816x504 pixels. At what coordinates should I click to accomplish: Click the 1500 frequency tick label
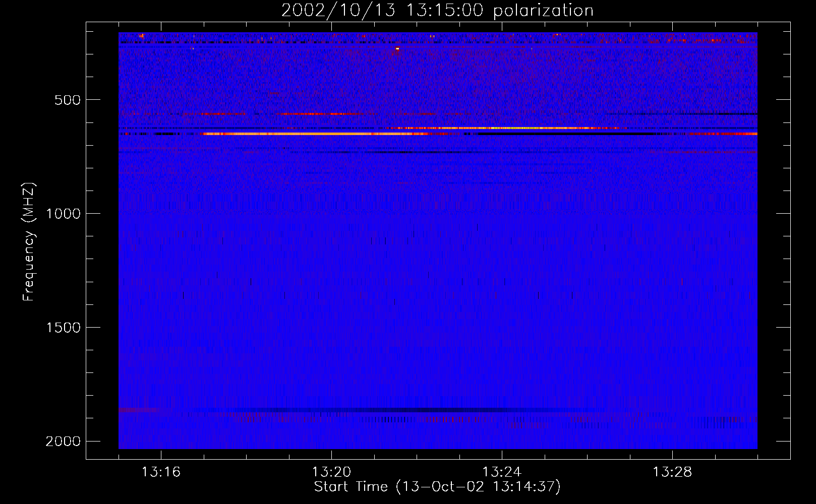click(x=63, y=328)
